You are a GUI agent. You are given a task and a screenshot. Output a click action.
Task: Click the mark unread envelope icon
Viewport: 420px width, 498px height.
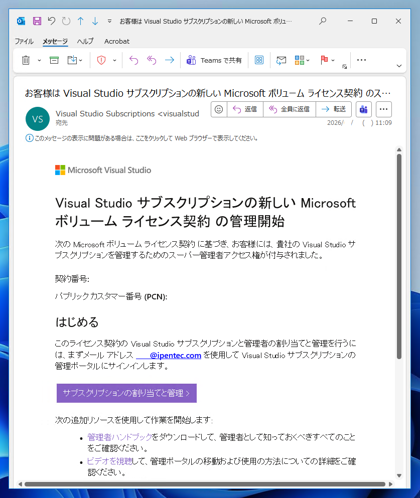(x=281, y=60)
